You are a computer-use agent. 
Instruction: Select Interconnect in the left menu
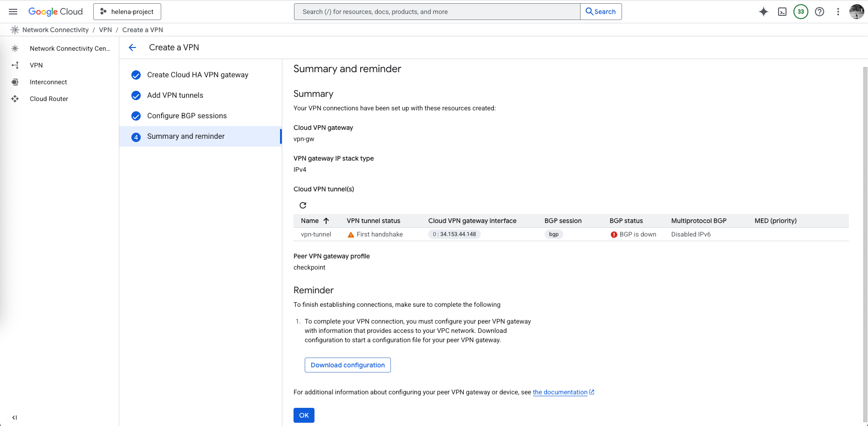coord(48,82)
